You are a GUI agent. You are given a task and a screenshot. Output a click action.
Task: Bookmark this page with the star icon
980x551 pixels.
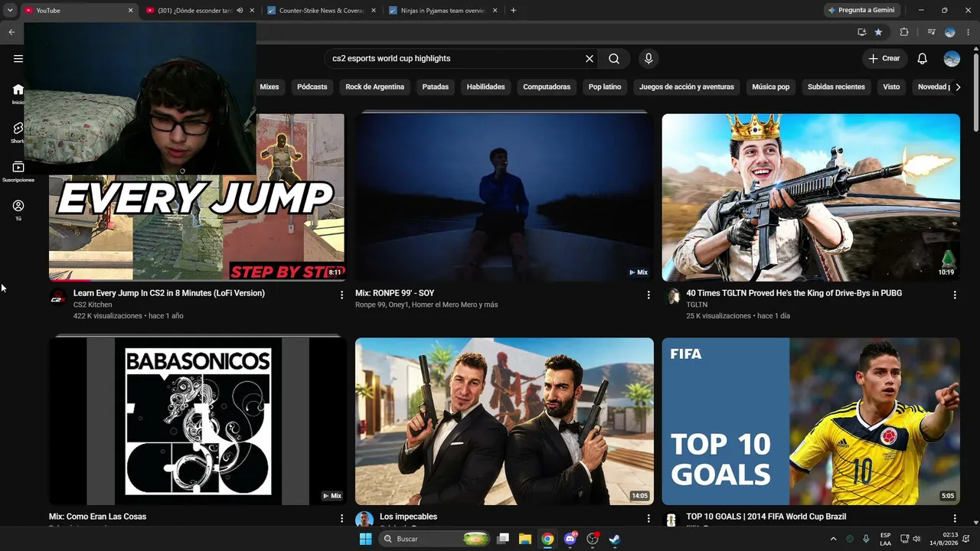tap(878, 32)
